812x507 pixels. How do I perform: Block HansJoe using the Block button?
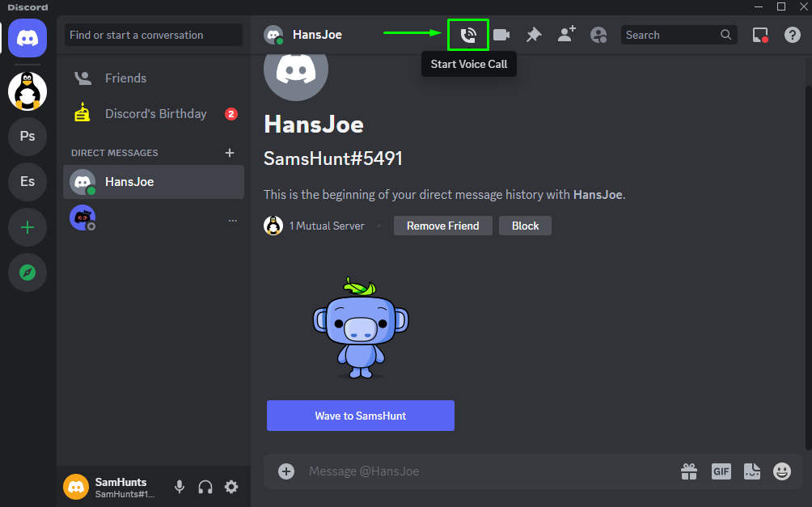tap(525, 226)
